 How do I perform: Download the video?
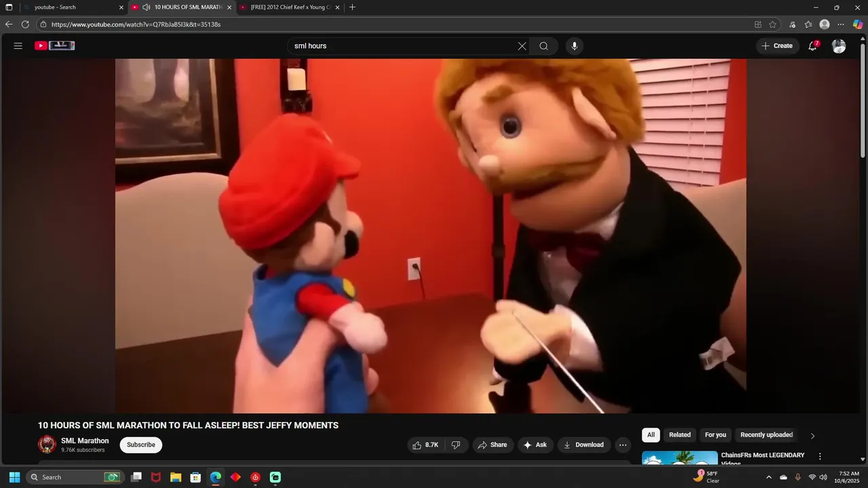coord(583,445)
